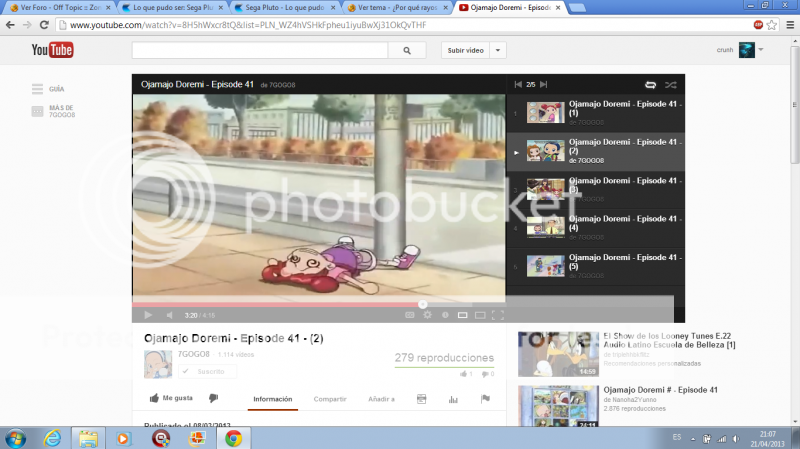Select playlist item Episode 41 (1)
This screenshot has width=800, height=449.
[595, 113]
